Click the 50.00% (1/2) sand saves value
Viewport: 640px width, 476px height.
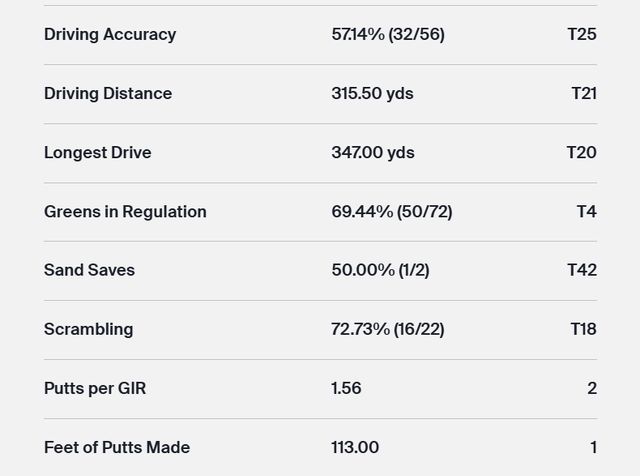tap(380, 270)
